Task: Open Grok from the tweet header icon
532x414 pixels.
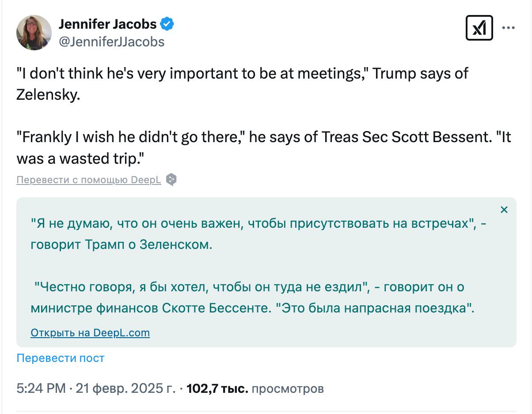Action: tap(479, 28)
